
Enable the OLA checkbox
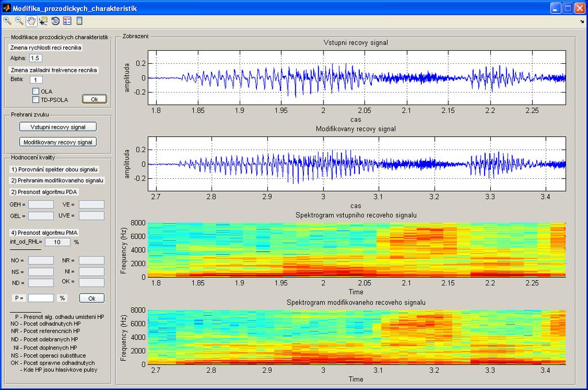36,91
